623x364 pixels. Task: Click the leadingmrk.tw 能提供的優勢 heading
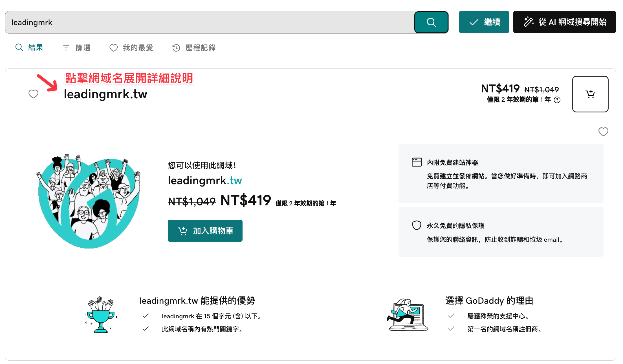click(197, 301)
